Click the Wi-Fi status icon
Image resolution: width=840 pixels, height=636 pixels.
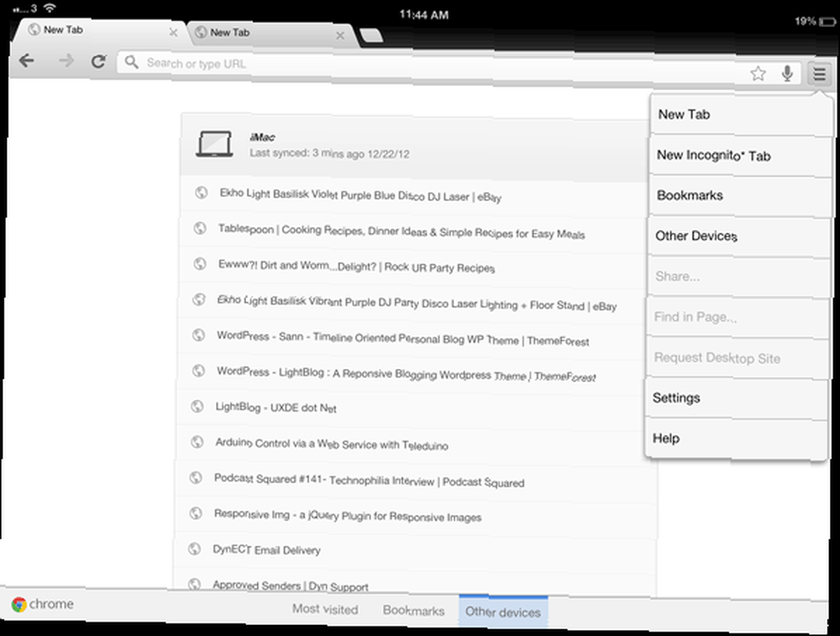tap(50, 8)
